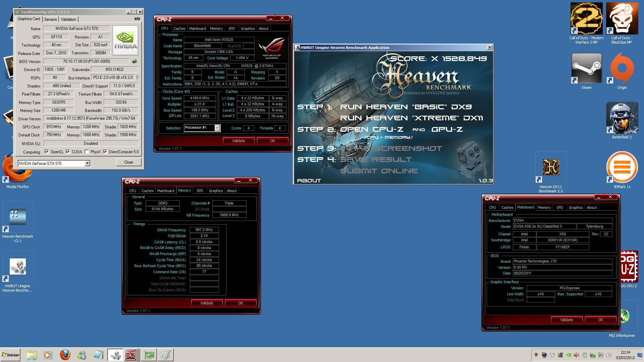The image size is (644, 362).
Task: Open Windows Explorer from the taskbar
Action: (x=31, y=355)
